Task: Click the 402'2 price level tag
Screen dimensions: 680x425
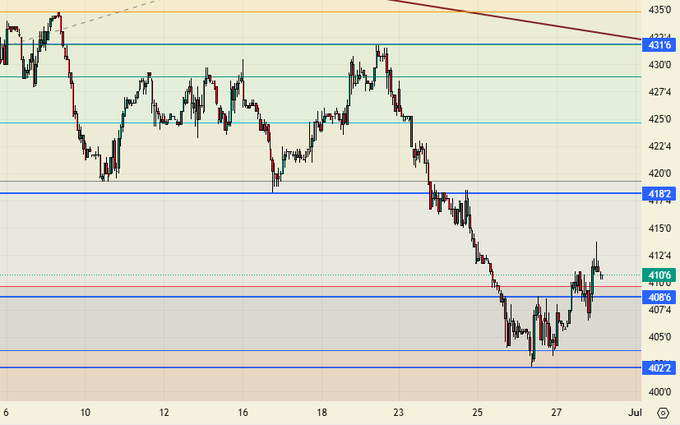Action: (x=660, y=368)
